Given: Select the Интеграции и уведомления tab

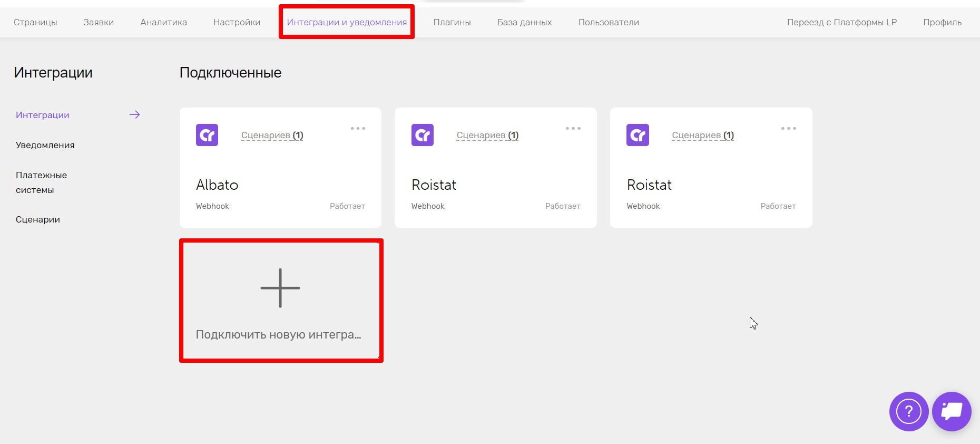Looking at the screenshot, I should [347, 22].
